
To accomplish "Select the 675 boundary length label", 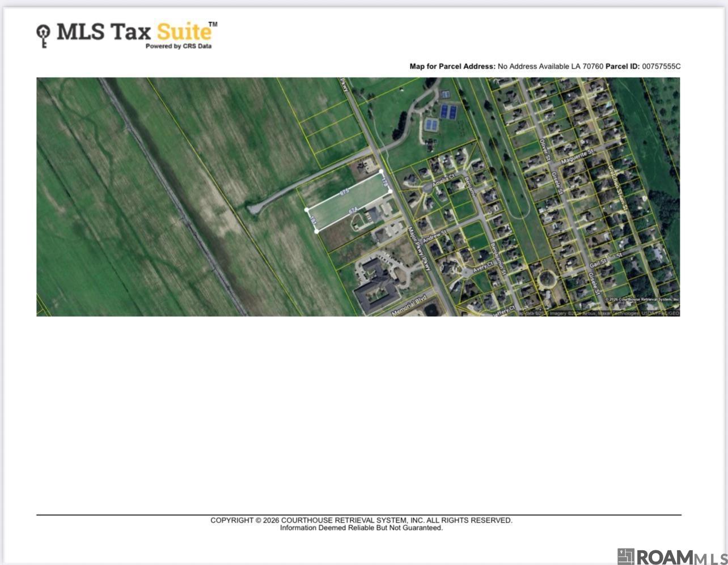I will pos(344,193).
